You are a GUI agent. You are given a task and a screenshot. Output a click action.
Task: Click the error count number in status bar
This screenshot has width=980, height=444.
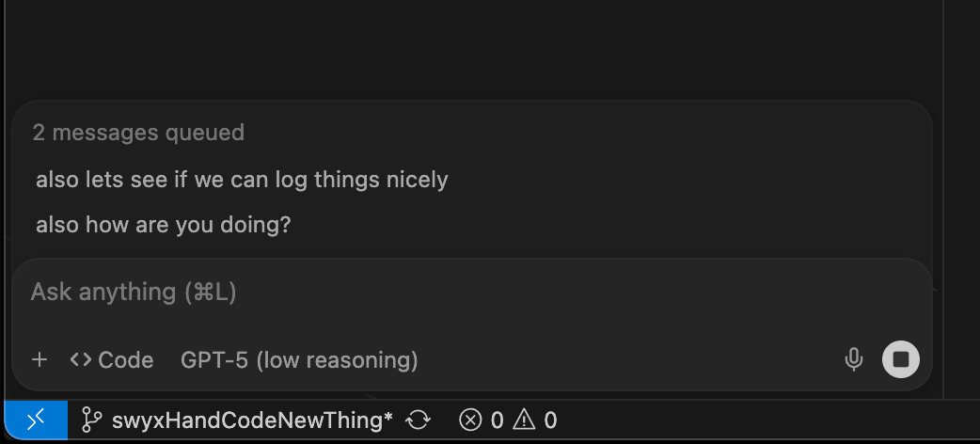(497, 420)
